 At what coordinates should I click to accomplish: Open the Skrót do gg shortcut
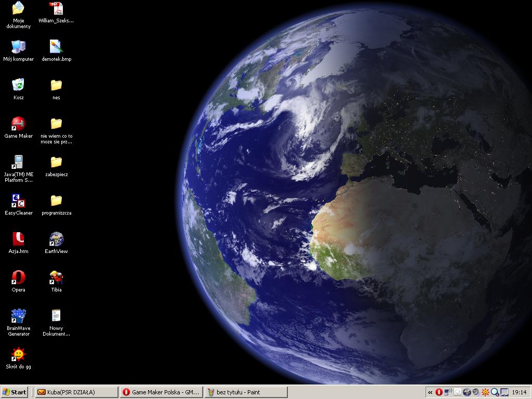point(18,355)
